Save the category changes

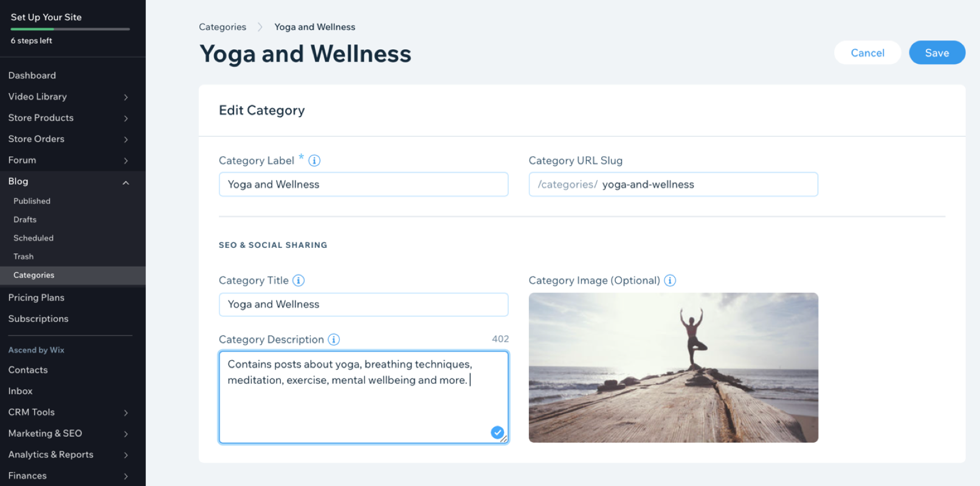pyautogui.click(x=937, y=53)
